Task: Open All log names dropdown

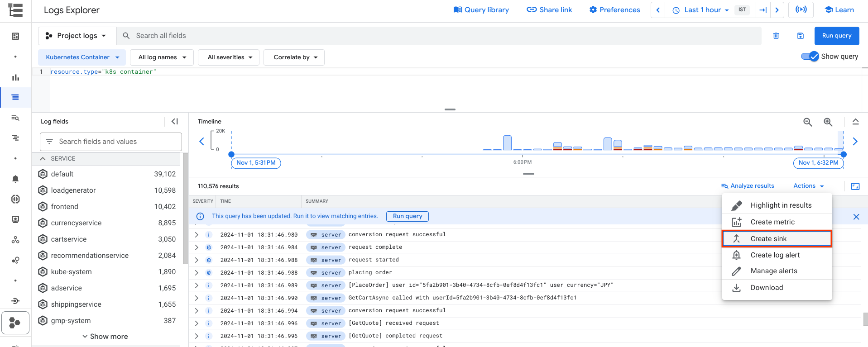Action: (162, 57)
